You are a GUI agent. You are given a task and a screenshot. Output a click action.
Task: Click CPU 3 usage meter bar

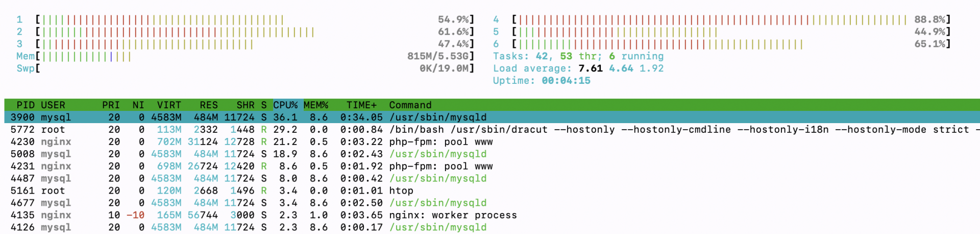click(x=255, y=44)
